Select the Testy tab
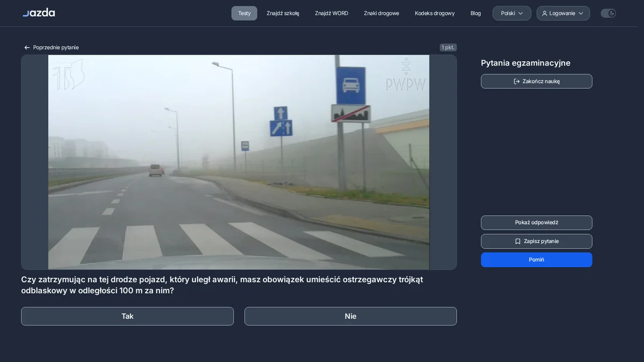The image size is (644, 362). tap(244, 13)
